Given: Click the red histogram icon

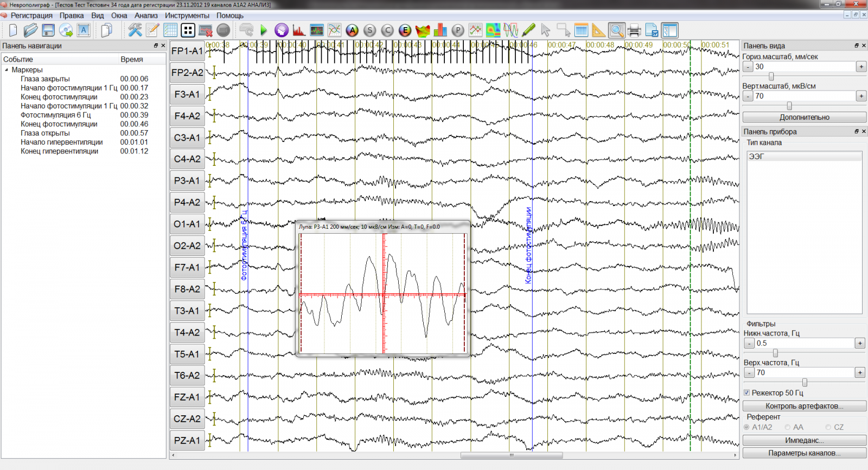Looking at the screenshot, I should [x=299, y=30].
